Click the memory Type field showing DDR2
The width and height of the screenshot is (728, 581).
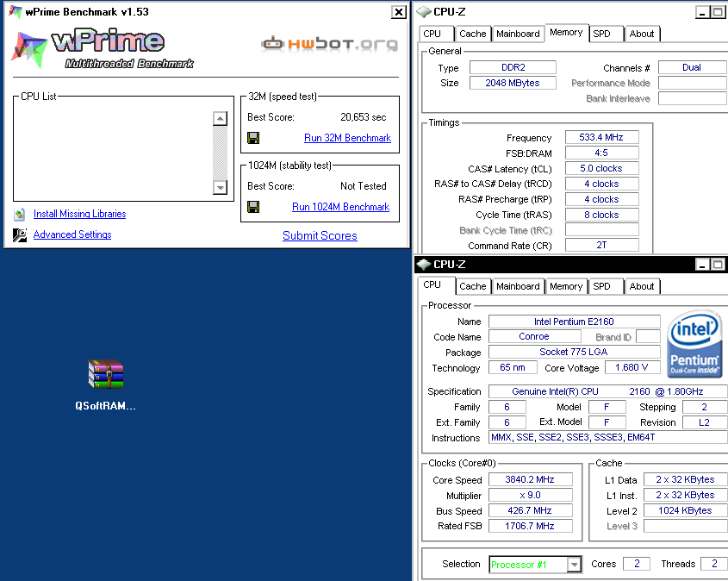tap(513, 67)
